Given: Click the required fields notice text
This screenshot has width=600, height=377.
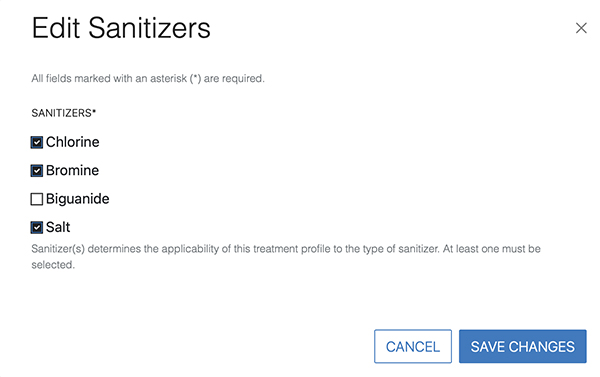Looking at the screenshot, I should [x=148, y=78].
